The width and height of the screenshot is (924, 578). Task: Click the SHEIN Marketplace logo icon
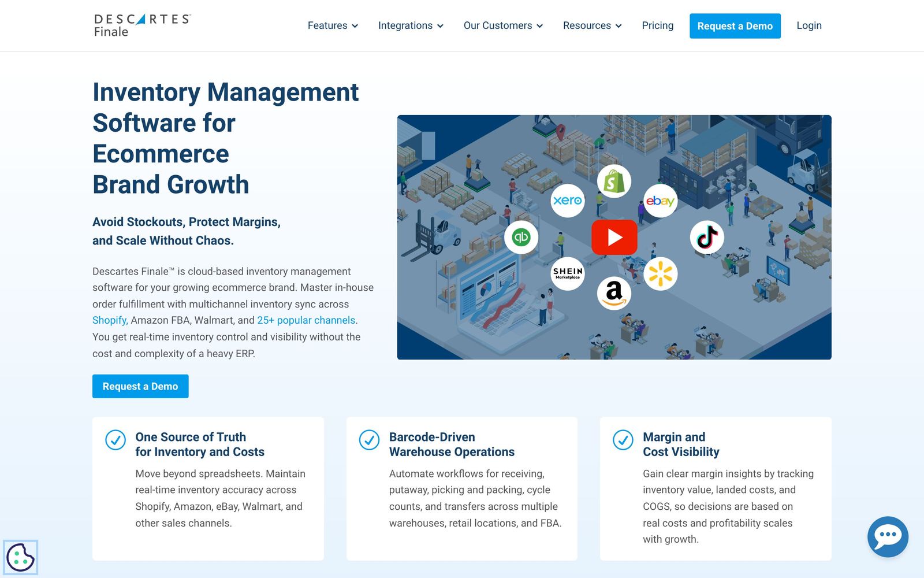pos(568,273)
